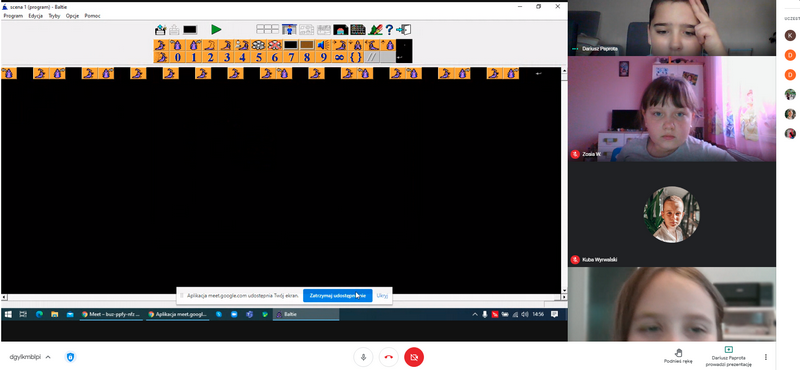800x370 pixels.
Task: Open the paint editor with pencil icon
Action: click(376, 30)
